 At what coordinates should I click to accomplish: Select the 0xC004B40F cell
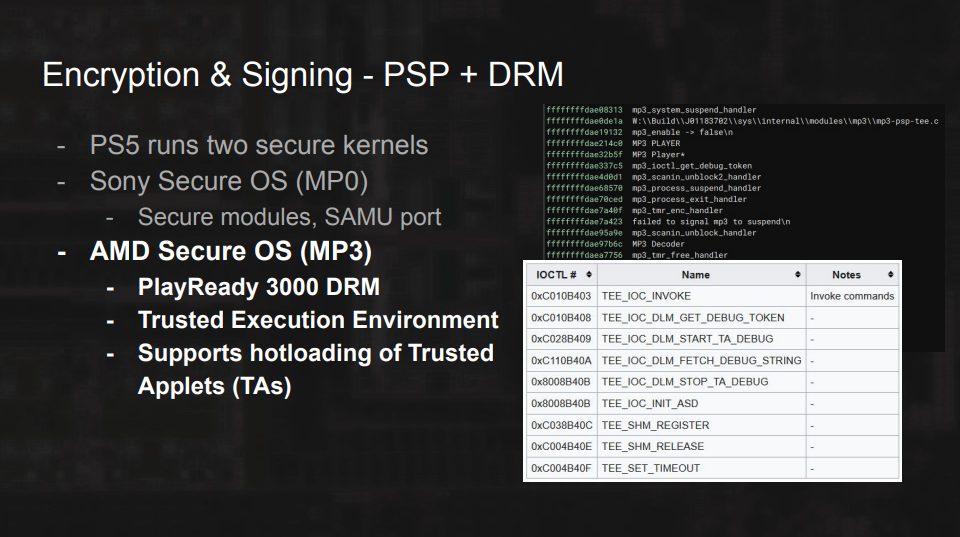(562, 468)
